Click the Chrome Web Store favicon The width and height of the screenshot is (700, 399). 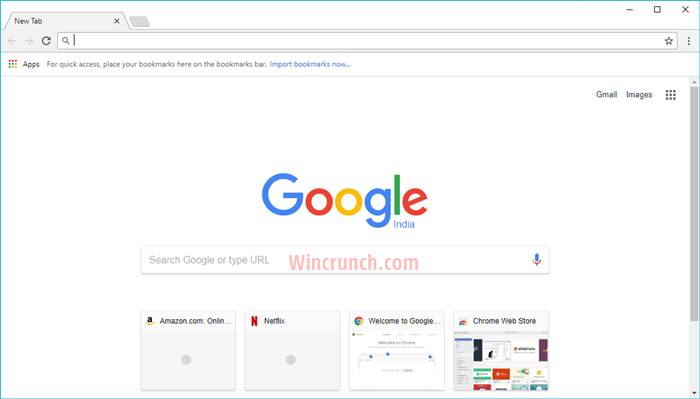coord(463,321)
